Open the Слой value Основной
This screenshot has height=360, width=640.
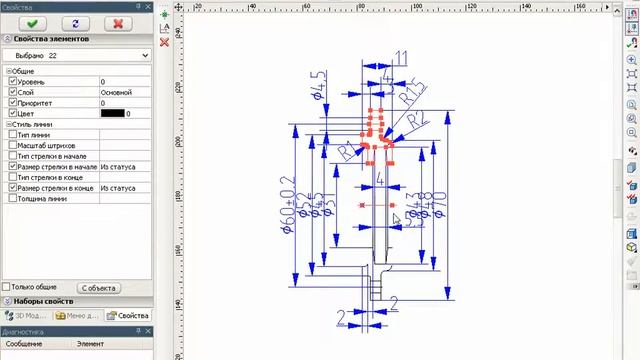[125, 92]
